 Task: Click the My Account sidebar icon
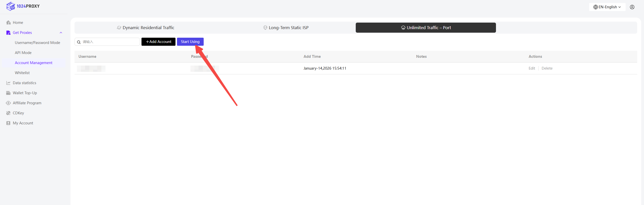[x=8, y=123]
